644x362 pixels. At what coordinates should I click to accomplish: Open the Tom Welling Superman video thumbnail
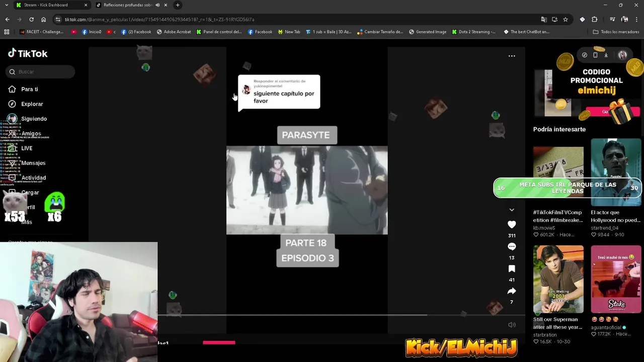558,279
